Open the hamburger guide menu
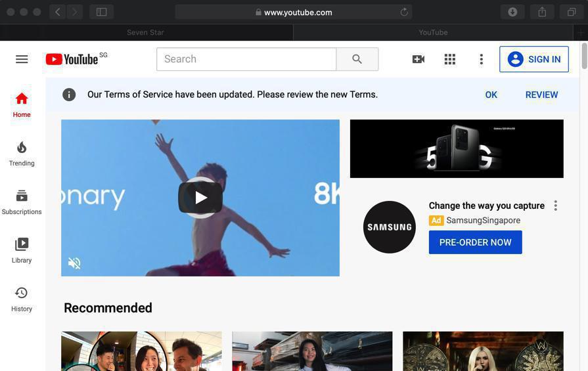This screenshot has height=371, width=588. click(x=22, y=59)
